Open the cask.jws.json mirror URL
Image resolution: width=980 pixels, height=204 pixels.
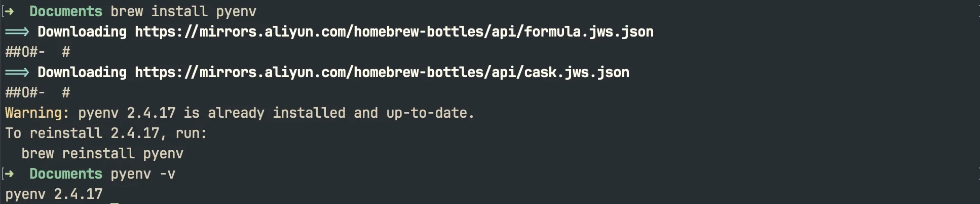tap(382, 72)
